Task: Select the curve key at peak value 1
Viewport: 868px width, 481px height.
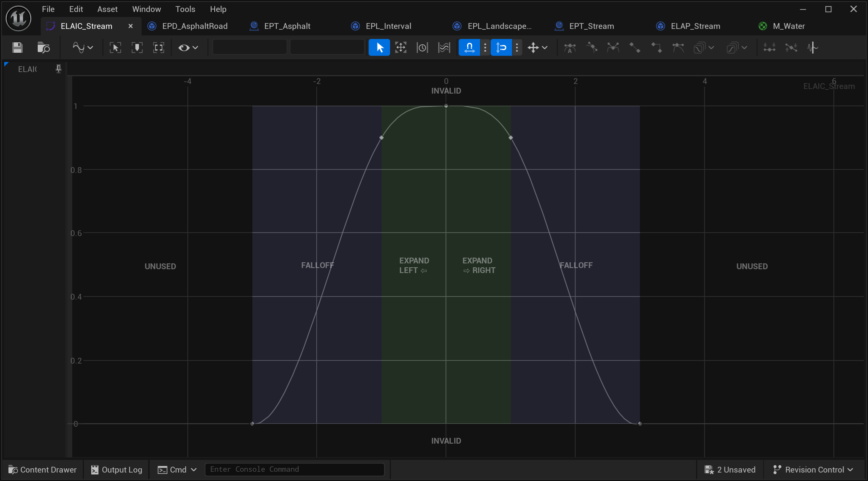Action: click(x=446, y=106)
